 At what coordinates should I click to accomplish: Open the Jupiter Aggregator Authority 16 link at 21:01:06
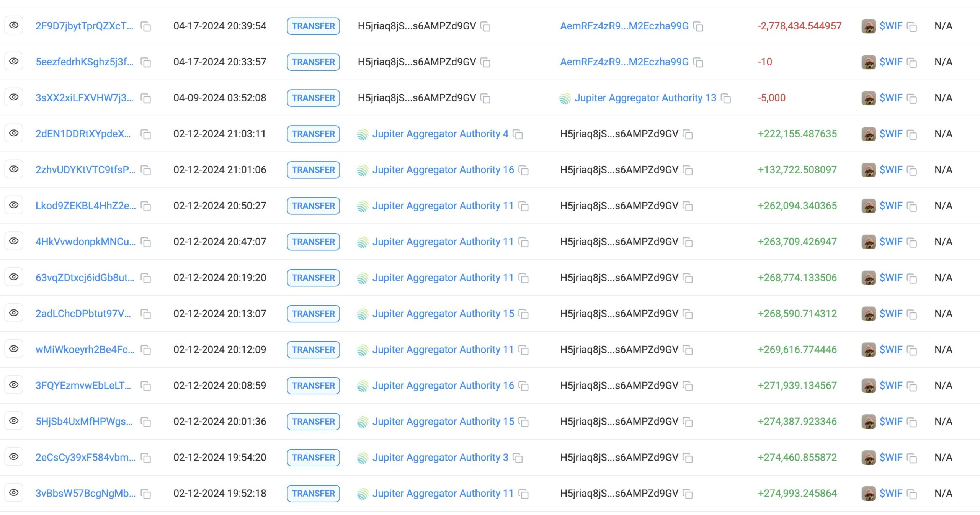click(x=443, y=170)
